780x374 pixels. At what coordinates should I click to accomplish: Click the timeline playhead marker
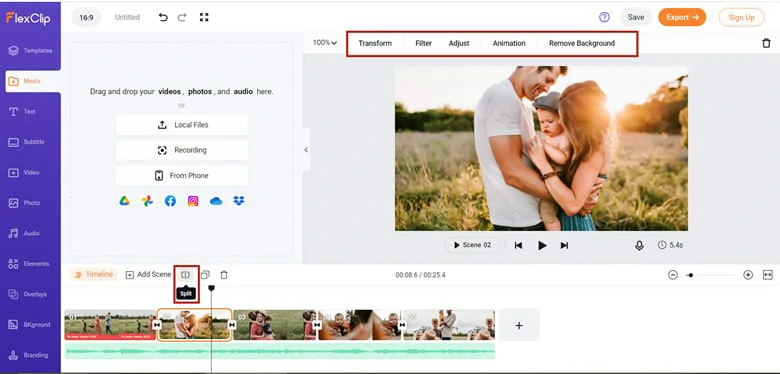click(x=211, y=288)
